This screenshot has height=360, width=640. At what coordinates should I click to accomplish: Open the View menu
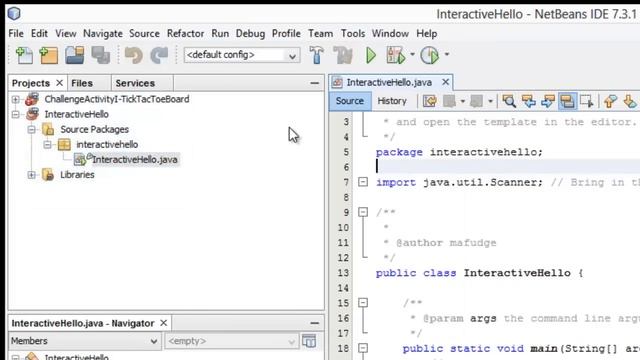coord(66,33)
